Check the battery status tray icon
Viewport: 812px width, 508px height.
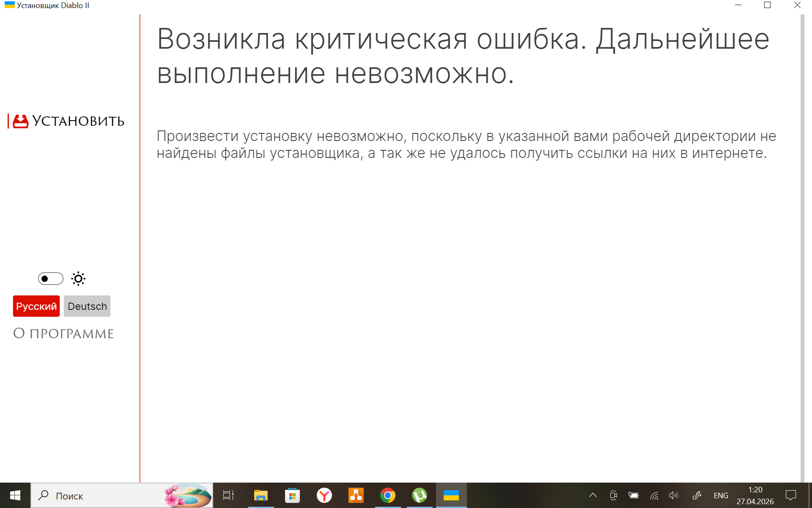pyautogui.click(x=634, y=495)
